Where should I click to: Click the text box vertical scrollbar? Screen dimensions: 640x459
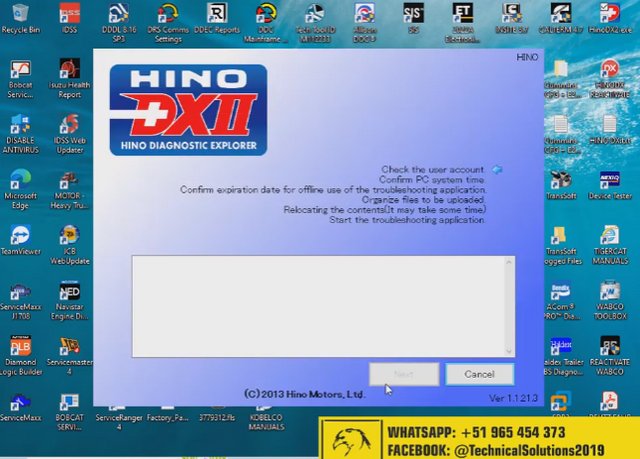pyautogui.click(x=509, y=307)
